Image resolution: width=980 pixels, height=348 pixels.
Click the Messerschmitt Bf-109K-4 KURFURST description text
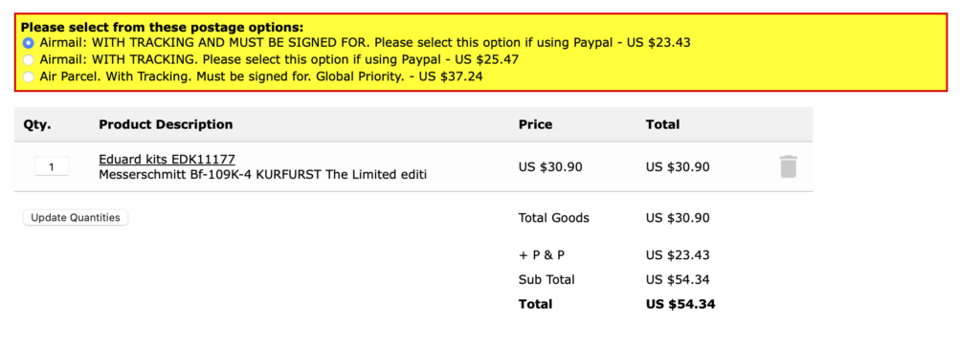(x=262, y=175)
